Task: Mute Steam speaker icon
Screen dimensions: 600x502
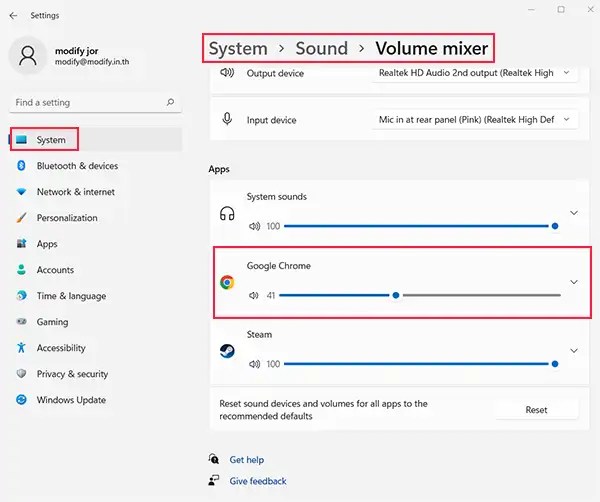Action: pyautogui.click(x=254, y=364)
